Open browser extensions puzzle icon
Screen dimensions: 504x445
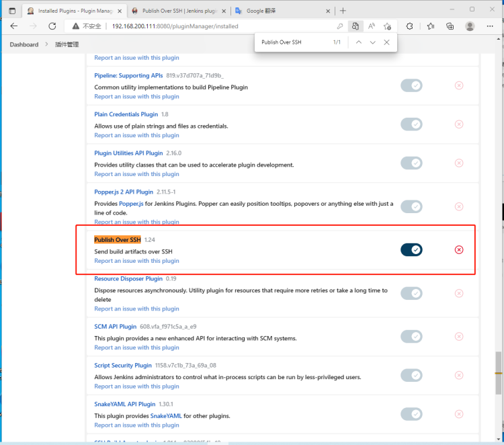tap(409, 26)
